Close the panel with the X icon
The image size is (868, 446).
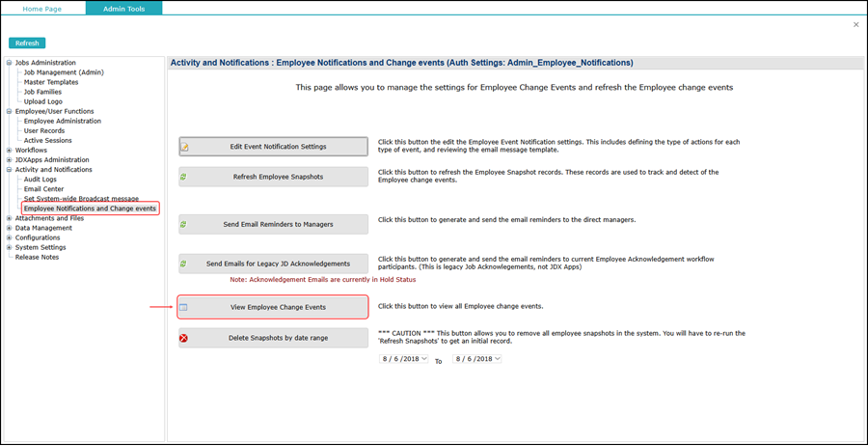click(855, 24)
